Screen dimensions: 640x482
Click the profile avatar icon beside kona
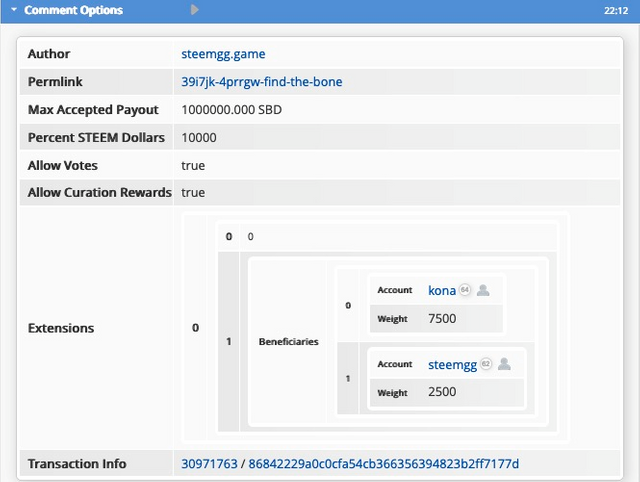click(x=483, y=290)
